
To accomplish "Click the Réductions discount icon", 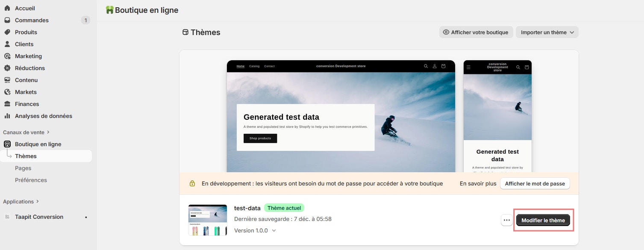I will point(7,68).
